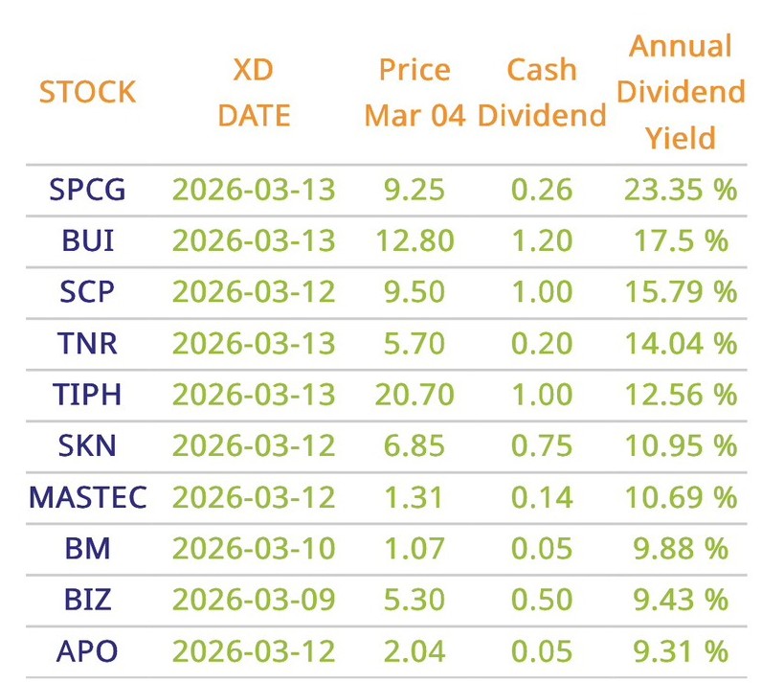Image resolution: width=784 pixels, height=683 pixels.
Task: Select the 0.14 cash dividend for MASTEC
Action: click(542, 497)
